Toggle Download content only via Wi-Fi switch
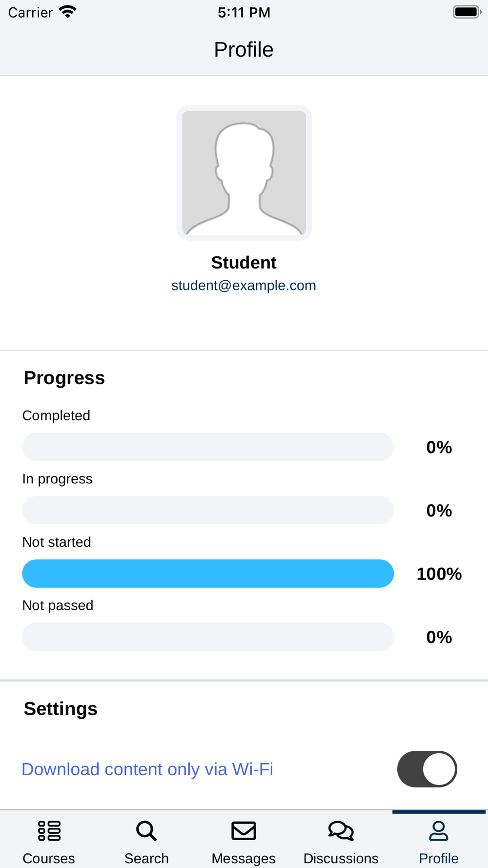This screenshot has width=488, height=868. [427, 769]
